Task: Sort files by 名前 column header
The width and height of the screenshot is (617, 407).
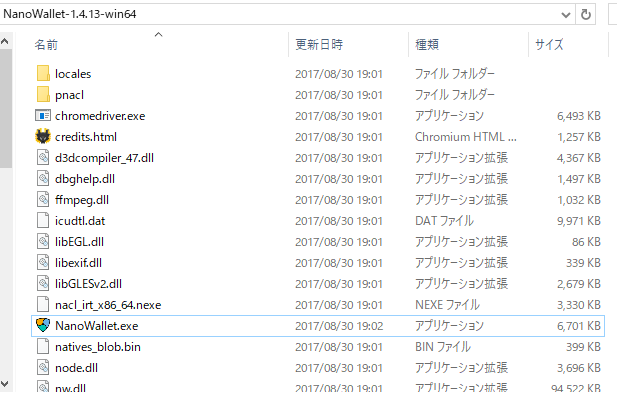Action: point(46,45)
